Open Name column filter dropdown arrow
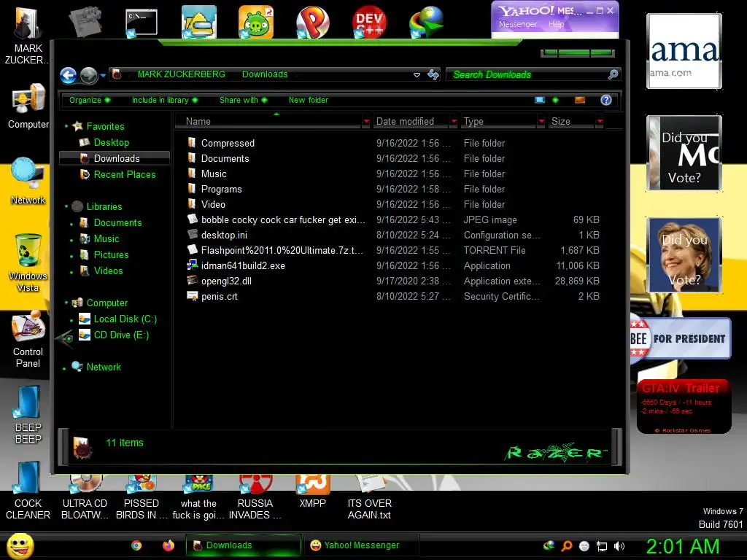 pos(366,122)
